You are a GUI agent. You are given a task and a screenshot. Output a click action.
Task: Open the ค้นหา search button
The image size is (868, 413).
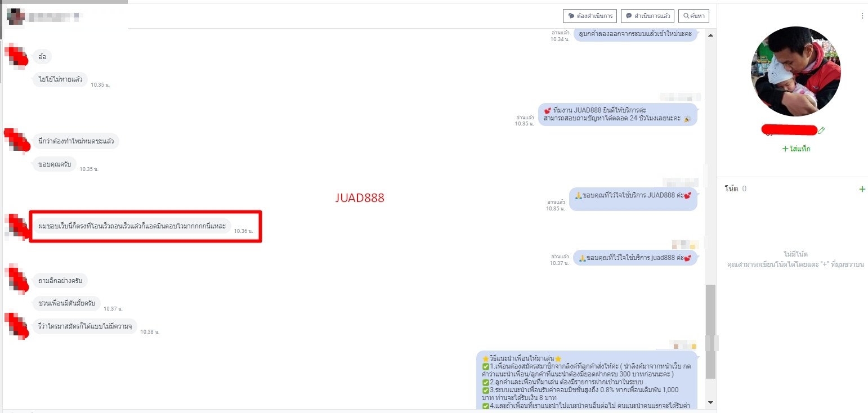click(693, 16)
